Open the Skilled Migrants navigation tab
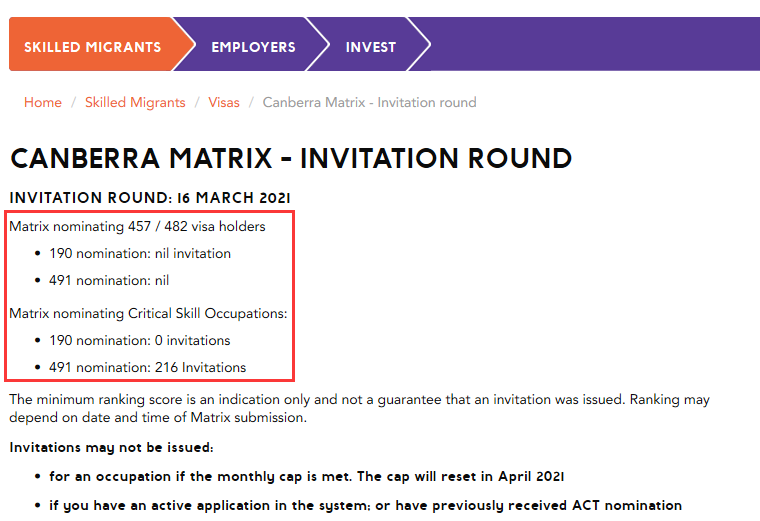Screen dimensions: 760x521 click(92, 47)
